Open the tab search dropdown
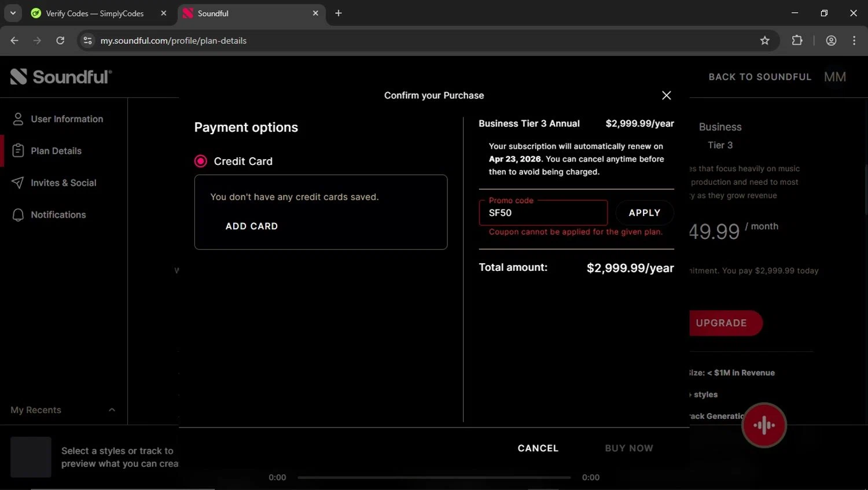 coord(13,13)
